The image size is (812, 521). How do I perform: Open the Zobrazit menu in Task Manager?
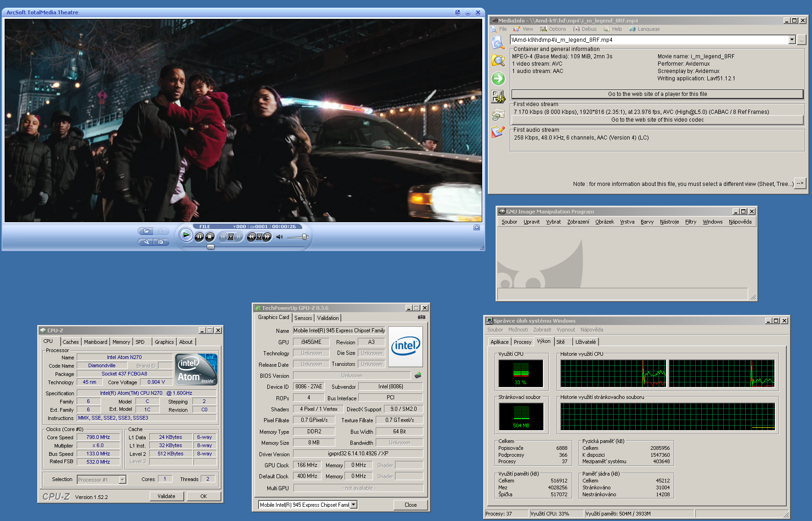click(x=542, y=330)
